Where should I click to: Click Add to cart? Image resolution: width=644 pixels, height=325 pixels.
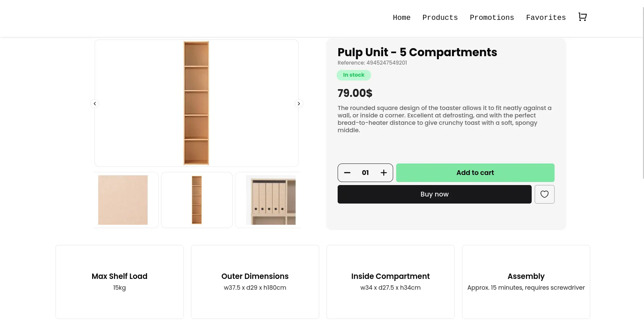pos(475,173)
